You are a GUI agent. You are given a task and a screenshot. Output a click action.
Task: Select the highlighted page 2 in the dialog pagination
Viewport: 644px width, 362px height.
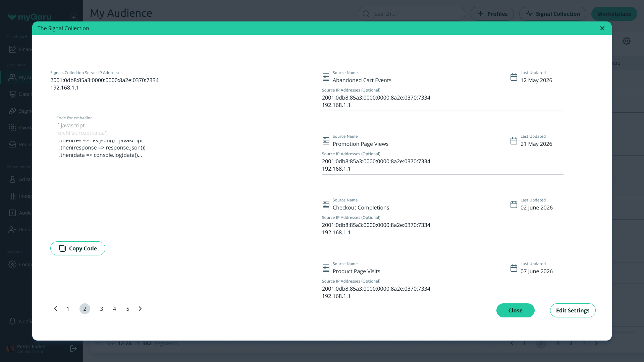tap(85, 309)
